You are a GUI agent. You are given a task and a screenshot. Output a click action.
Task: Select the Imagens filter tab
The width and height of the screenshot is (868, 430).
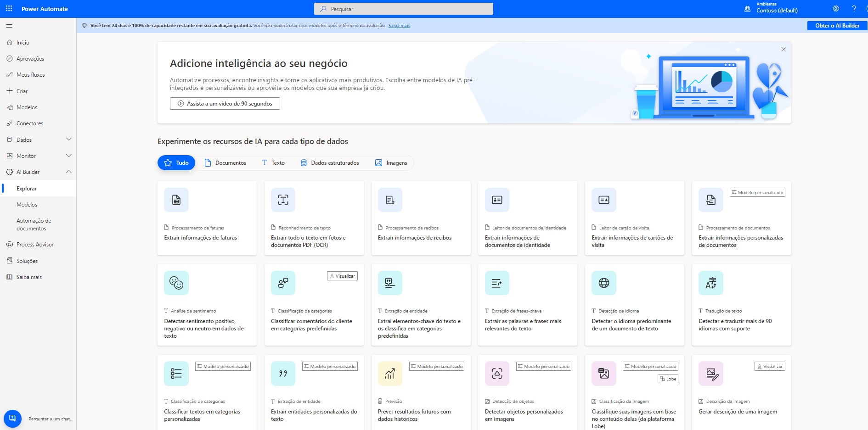coord(391,163)
